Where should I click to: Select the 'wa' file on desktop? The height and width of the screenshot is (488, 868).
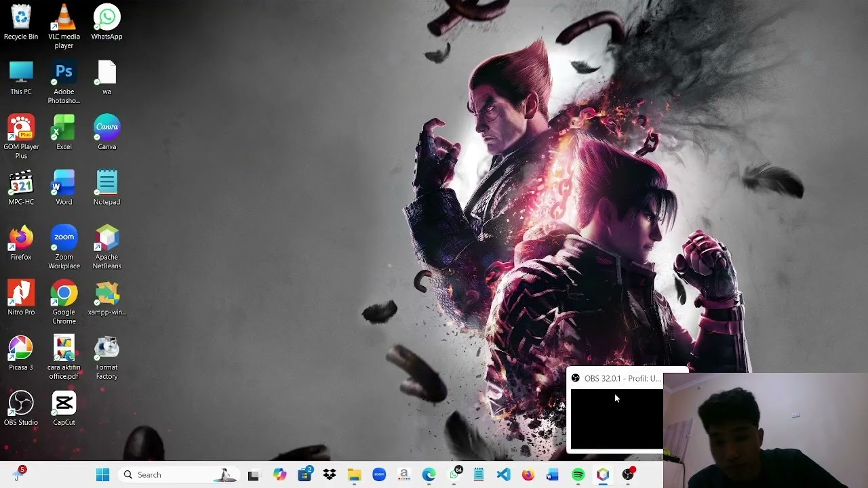(x=106, y=78)
